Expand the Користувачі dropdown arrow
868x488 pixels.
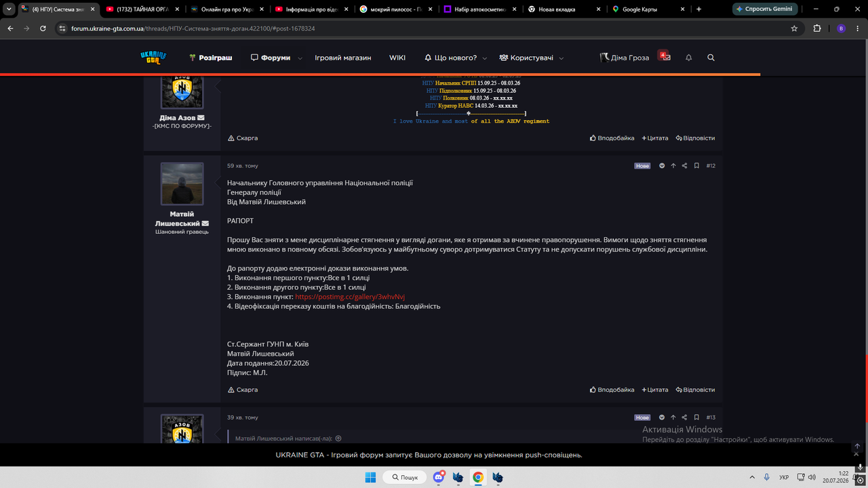(x=561, y=58)
